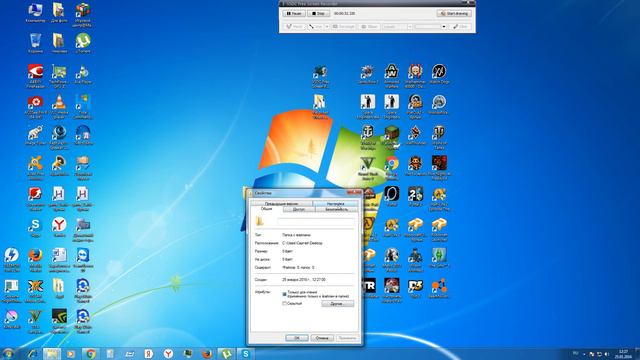This screenshot has width=640, height=360.
Task: Open Skype from taskbar
Action: (246, 354)
